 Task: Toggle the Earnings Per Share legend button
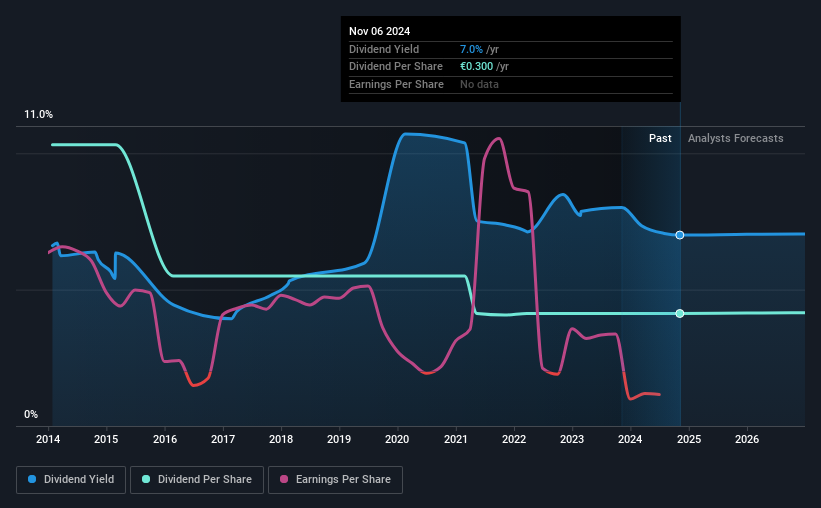335,480
